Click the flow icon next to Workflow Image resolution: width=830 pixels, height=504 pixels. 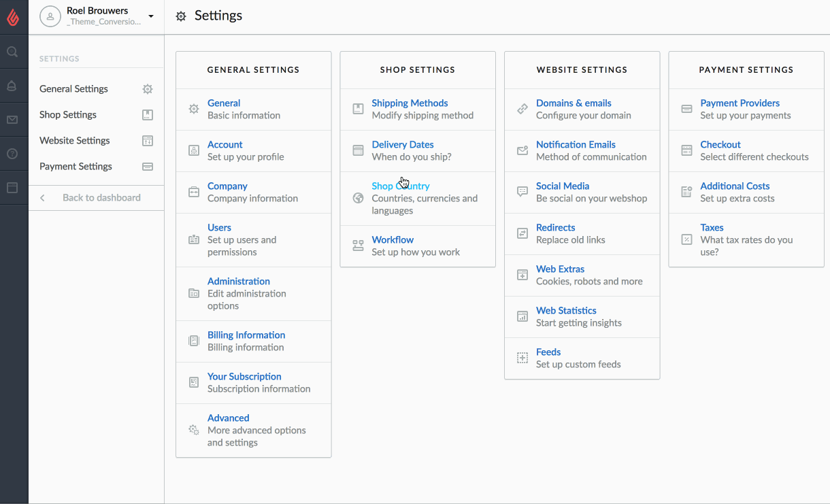point(359,246)
